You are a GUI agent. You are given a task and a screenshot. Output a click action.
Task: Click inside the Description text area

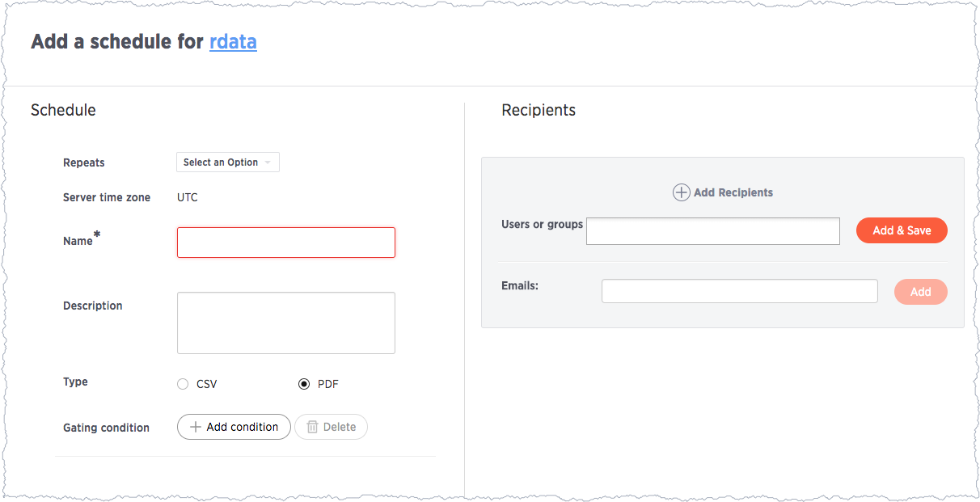click(x=286, y=323)
